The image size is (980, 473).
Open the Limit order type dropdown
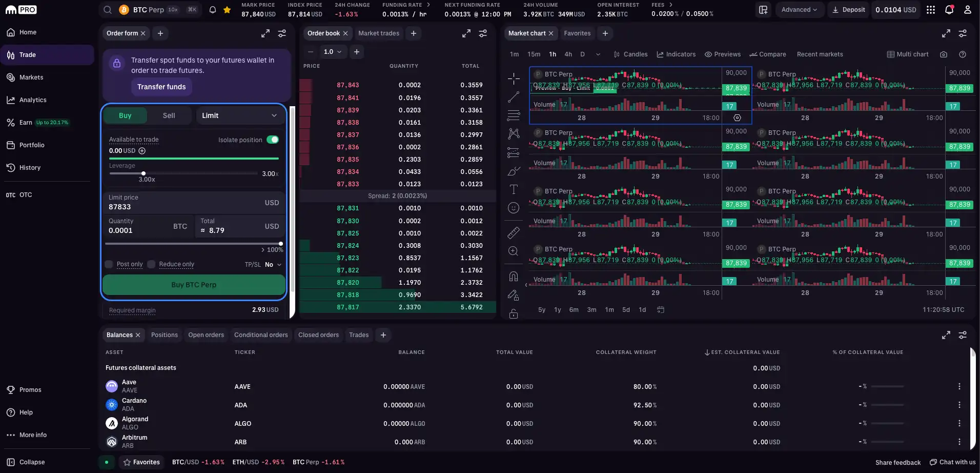coord(239,115)
